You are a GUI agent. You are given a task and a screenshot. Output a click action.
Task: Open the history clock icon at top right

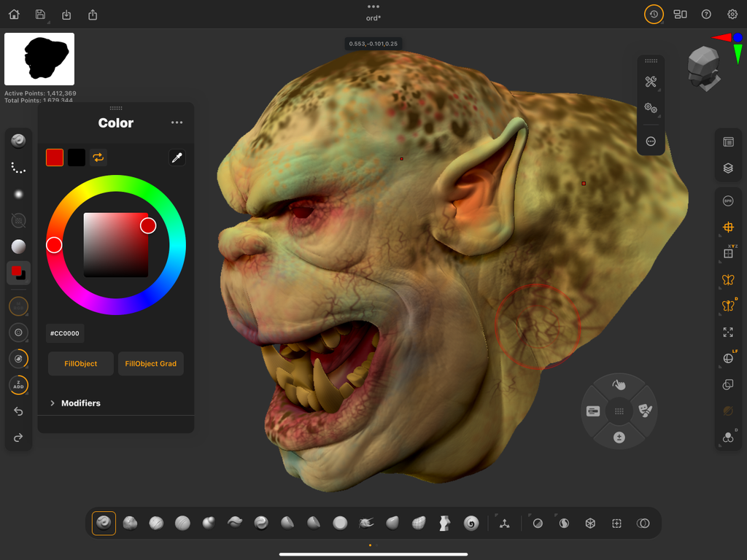pos(654,14)
